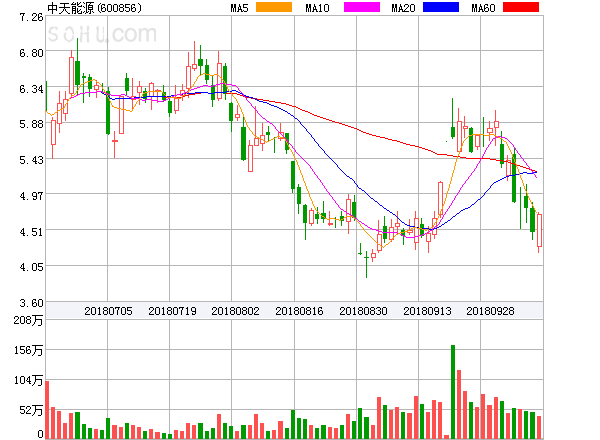Click the tallest green volume bar
This screenshot has height=440, width=600.
coord(453,392)
